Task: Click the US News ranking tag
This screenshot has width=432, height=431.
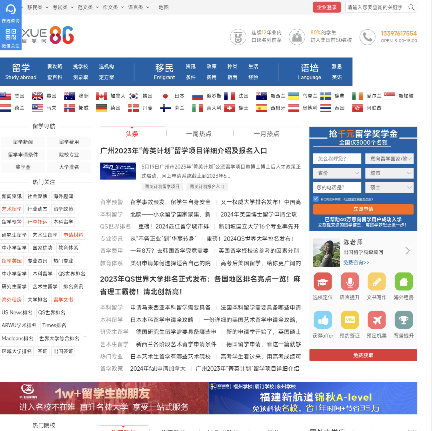Action: pyautogui.click(x=17, y=312)
